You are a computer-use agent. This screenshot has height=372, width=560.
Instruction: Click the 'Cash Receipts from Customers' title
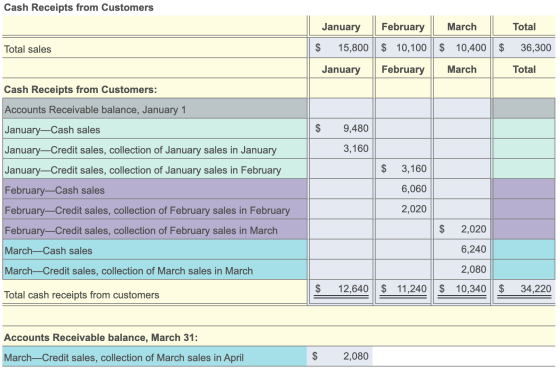click(79, 7)
